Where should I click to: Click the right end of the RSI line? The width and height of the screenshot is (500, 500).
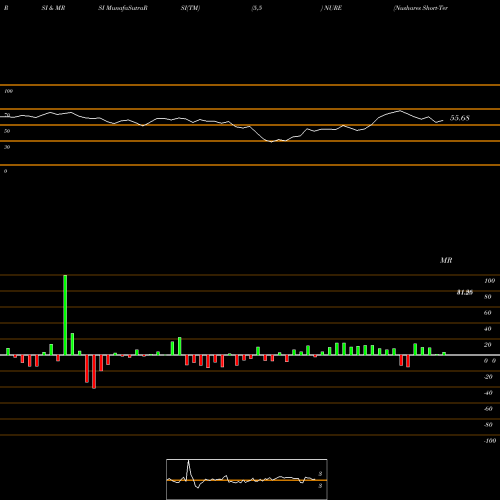click(x=443, y=121)
